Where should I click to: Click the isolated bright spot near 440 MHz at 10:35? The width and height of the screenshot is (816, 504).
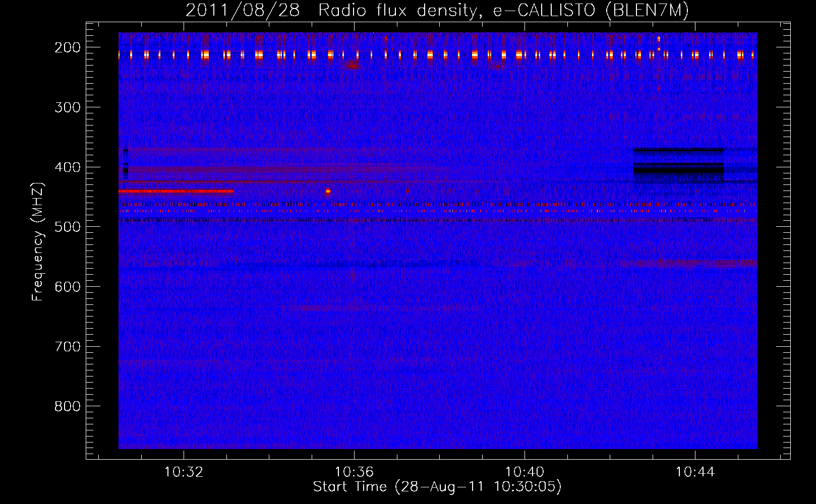point(328,192)
